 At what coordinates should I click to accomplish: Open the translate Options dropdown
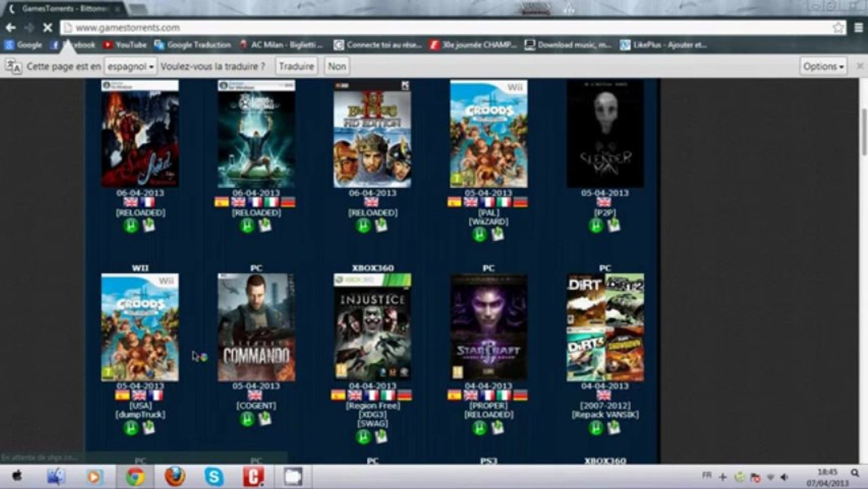coord(823,67)
